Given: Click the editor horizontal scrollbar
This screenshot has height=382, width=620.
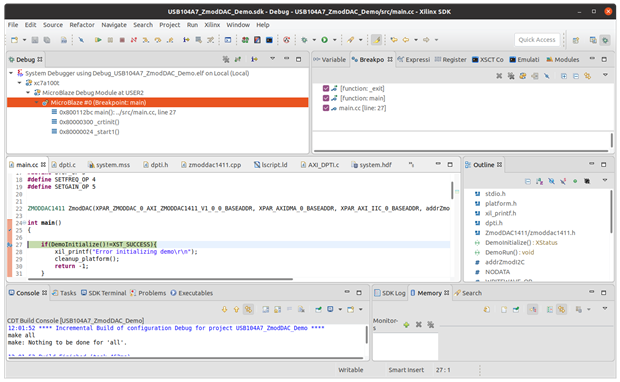Looking at the screenshot, I should coord(160,279).
